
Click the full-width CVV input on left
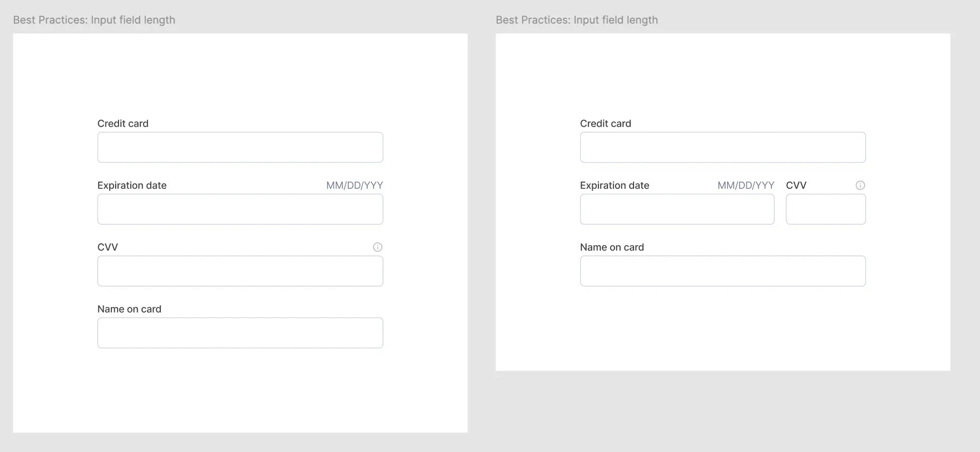pos(240,271)
